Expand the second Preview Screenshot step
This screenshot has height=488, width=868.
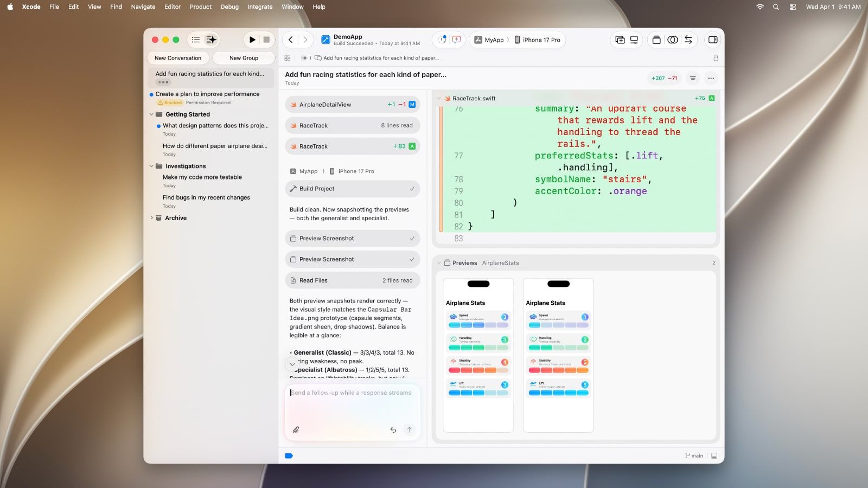tap(353, 259)
